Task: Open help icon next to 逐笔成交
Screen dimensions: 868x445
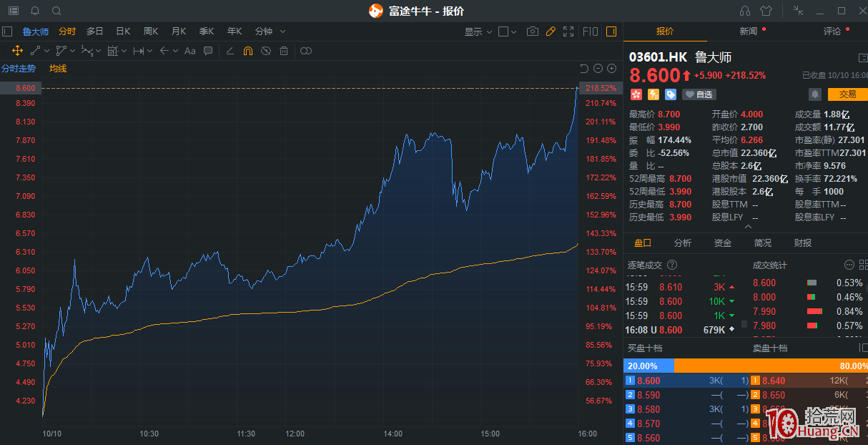Action: click(672, 265)
